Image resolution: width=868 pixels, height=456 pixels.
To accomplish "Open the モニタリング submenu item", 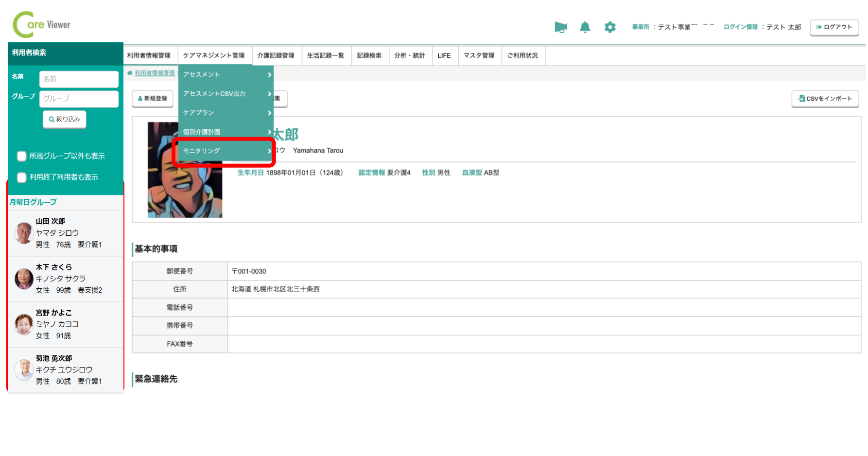I will click(x=226, y=151).
